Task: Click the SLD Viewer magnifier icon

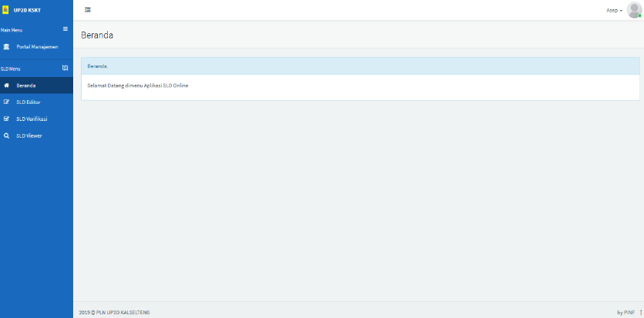Action: point(6,136)
